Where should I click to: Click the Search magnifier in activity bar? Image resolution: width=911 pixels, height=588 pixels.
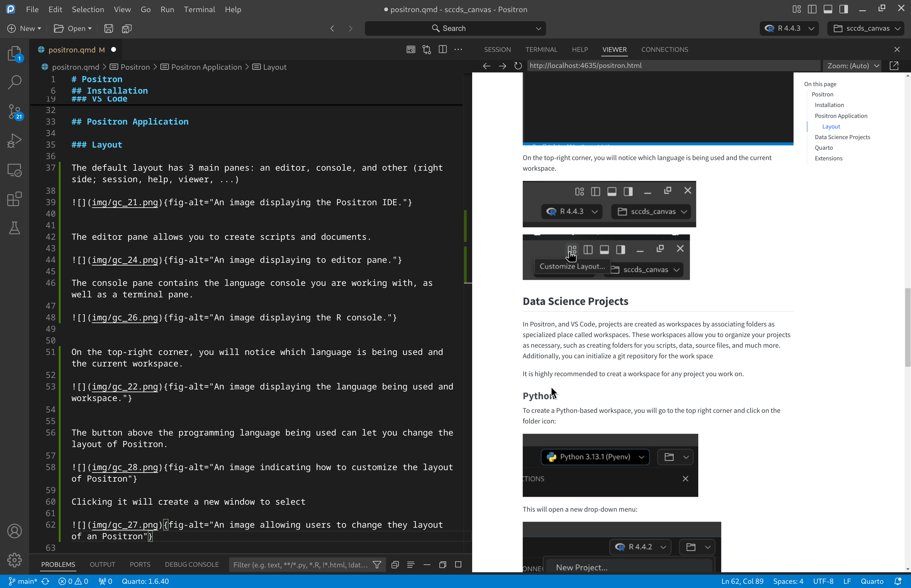click(15, 82)
